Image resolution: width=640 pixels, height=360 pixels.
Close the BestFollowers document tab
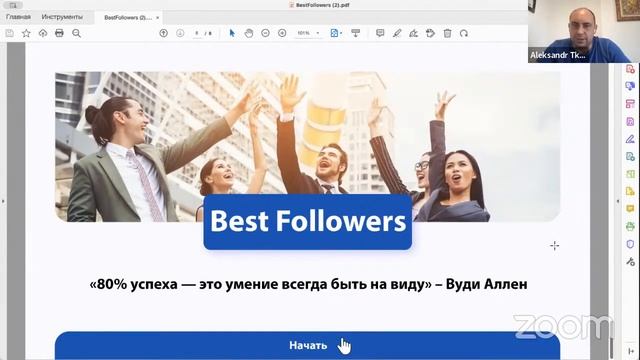click(158, 18)
